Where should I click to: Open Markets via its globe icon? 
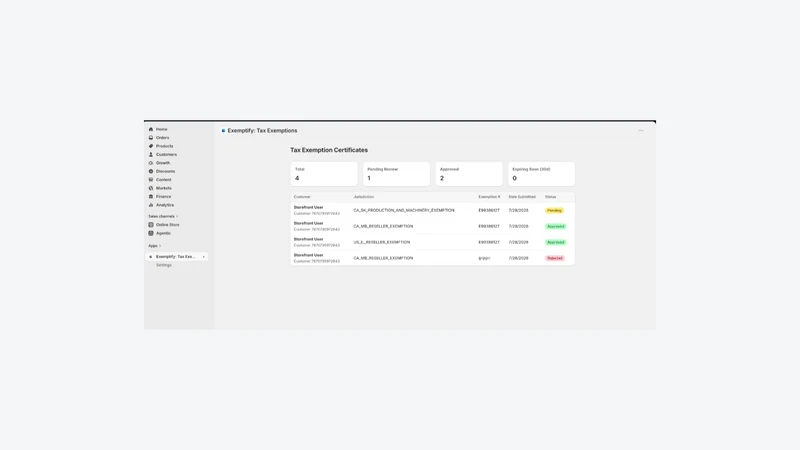click(151, 188)
